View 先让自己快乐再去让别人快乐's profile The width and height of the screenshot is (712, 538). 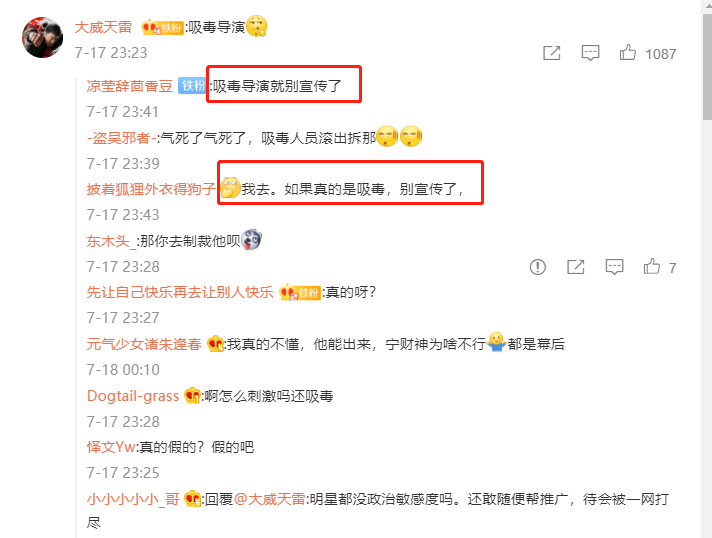[180, 292]
